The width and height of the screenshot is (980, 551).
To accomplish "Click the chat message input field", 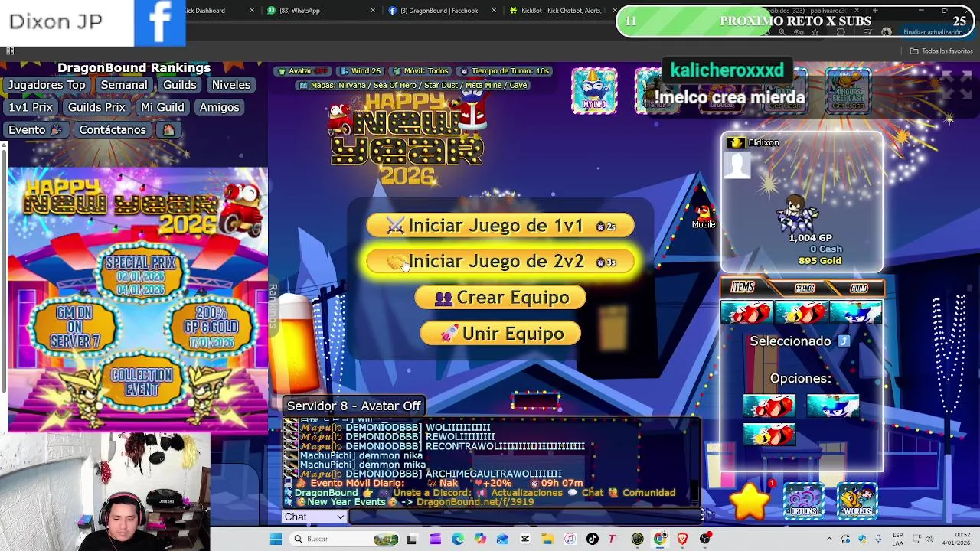I will 525,517.
